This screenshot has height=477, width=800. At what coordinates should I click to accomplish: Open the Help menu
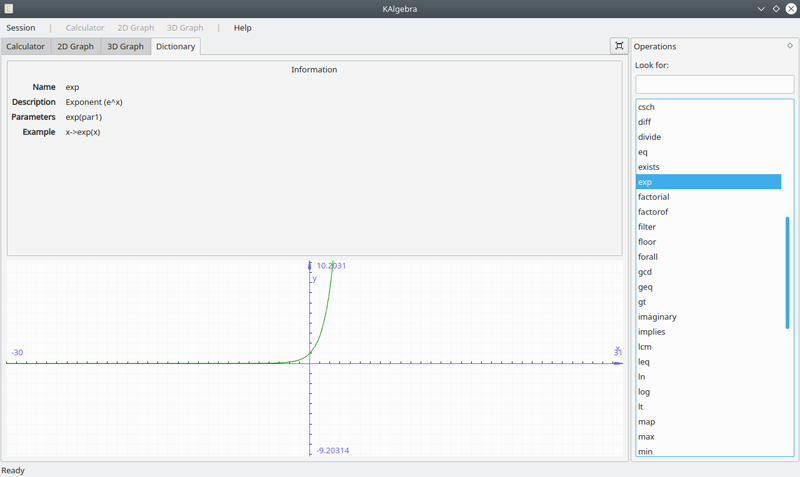(x=242, y=28)
